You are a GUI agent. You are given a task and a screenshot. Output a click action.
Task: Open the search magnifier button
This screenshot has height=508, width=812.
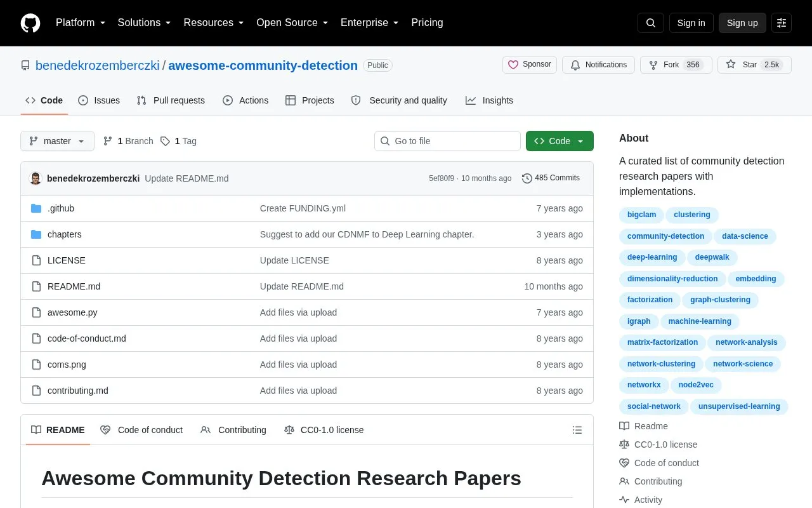pyautogui.click(x=651, y=23)
